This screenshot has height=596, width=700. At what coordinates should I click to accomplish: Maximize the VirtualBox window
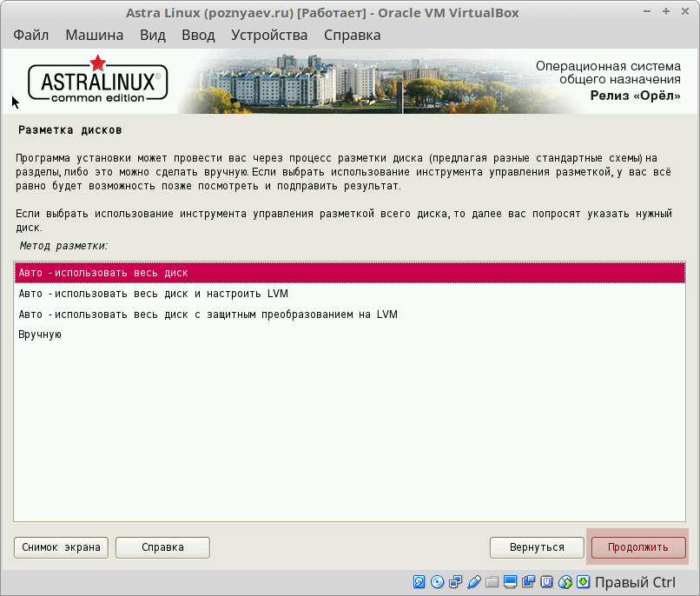pos(666,12)
